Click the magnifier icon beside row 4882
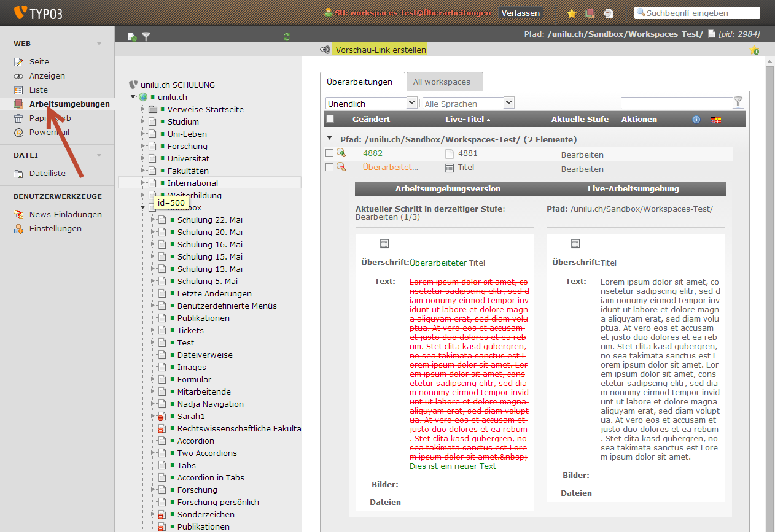 [x=341, y=153]
